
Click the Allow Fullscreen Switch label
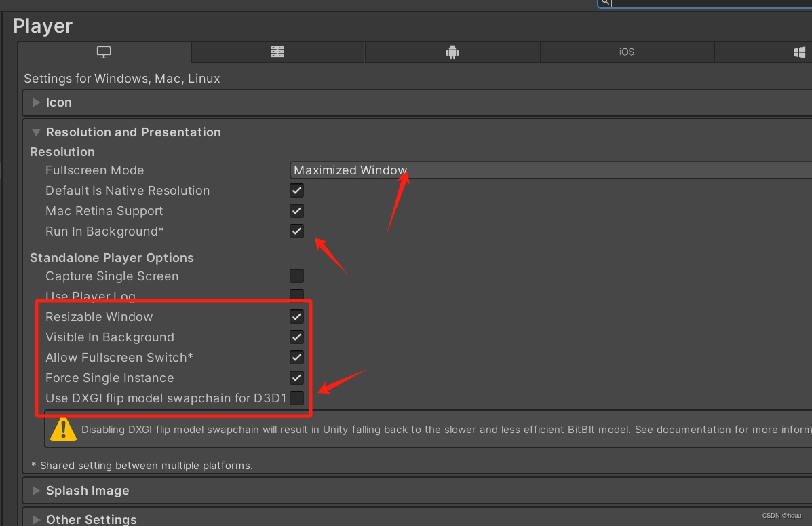(x=119, y=358)
